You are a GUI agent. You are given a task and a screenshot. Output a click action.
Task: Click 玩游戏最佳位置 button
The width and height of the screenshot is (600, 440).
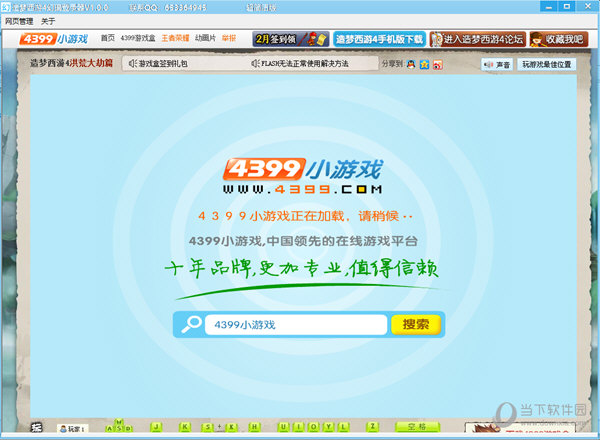click(546, 64)
